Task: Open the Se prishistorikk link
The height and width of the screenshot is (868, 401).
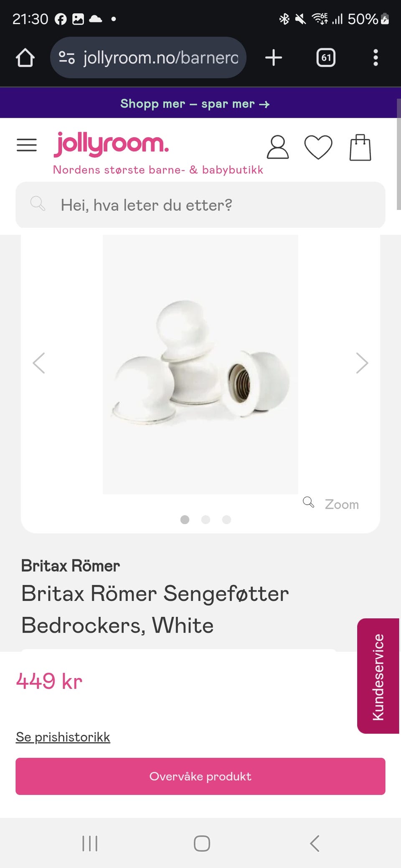Action: [x=63, y=737]
